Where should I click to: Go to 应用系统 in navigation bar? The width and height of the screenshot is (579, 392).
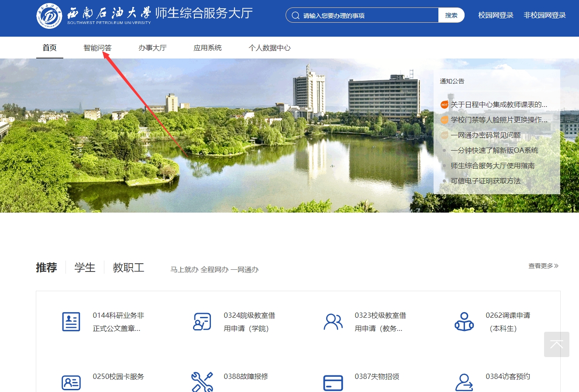tap(207, 48)
